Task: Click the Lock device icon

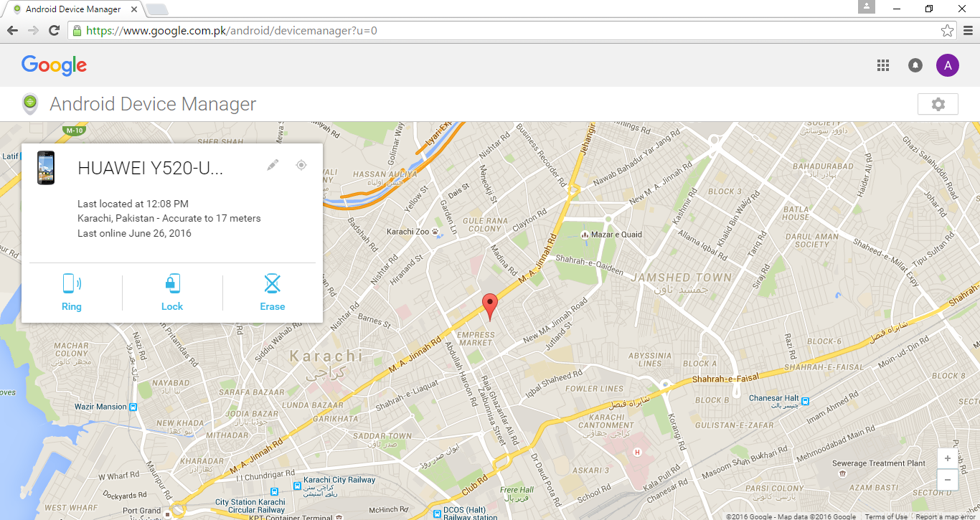Action: coord(172,284)
